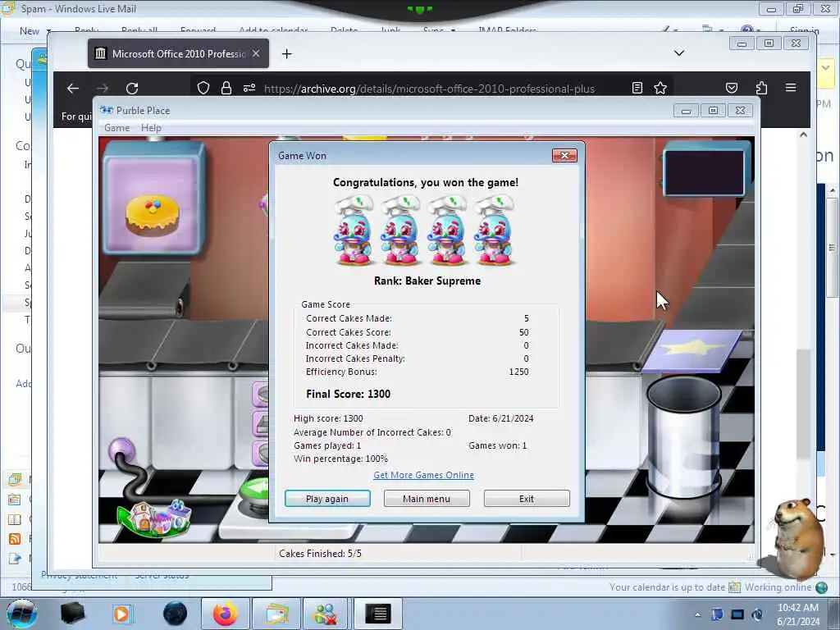
Task: Click the taskbar clock showing 10:42 AM
Action: (x=798, y=614)
